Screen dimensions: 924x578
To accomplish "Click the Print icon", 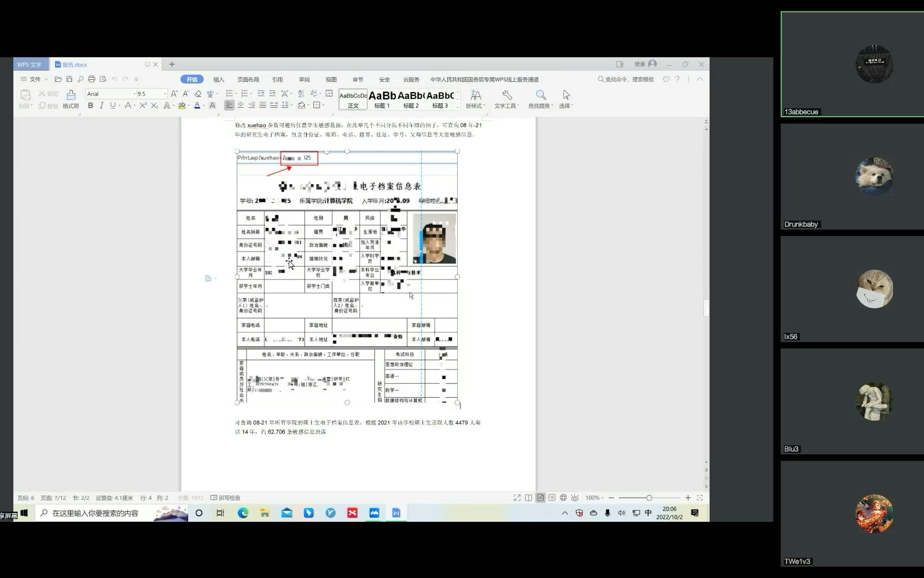I will [91, 79].
